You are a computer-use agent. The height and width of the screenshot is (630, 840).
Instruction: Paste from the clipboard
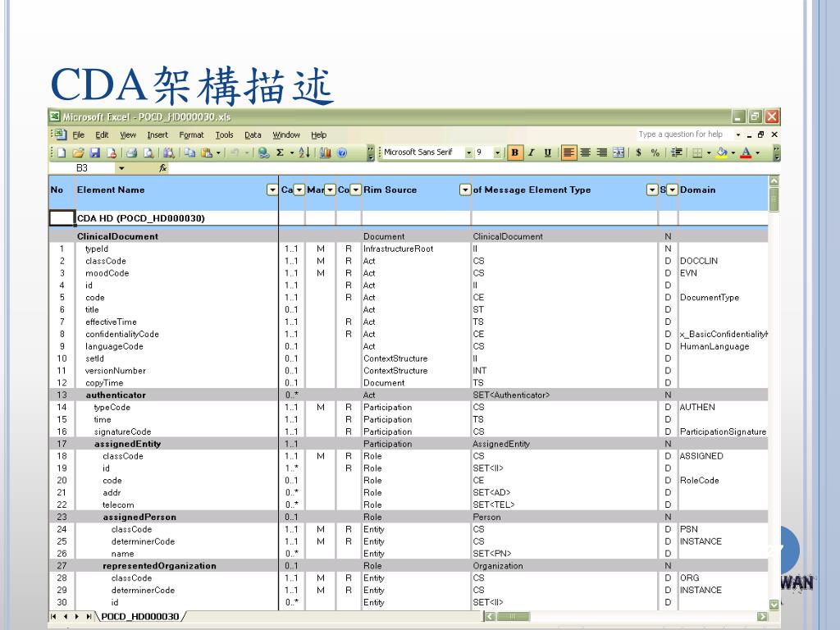[206, 153]
